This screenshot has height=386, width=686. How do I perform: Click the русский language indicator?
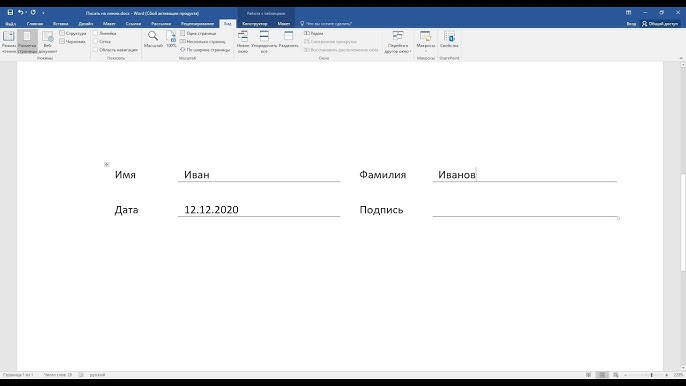click(97, 375)
